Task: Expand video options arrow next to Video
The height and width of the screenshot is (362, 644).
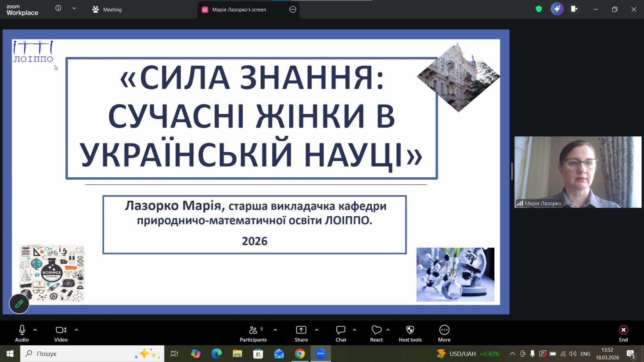Action: coord(76,330)
